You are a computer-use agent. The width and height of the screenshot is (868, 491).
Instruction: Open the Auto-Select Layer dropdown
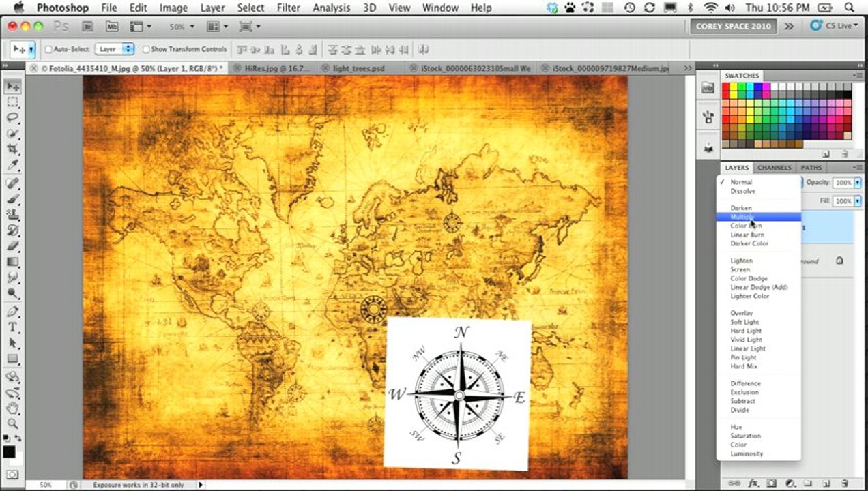pyautogui.click(x=115, y=49)
